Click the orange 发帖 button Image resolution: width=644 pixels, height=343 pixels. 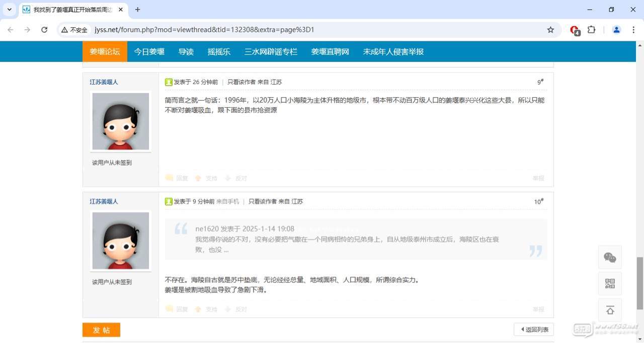101,330
